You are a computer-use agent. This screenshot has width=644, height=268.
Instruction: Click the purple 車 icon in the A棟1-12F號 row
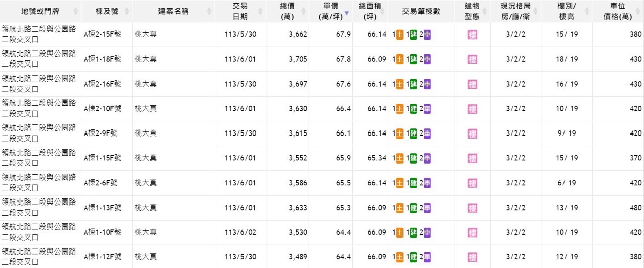pos(427,257)
